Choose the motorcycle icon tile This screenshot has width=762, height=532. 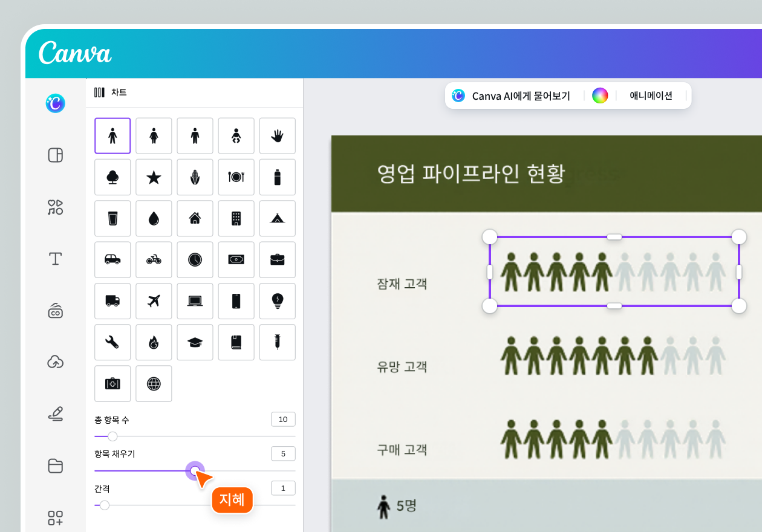[x=154, y=259]
